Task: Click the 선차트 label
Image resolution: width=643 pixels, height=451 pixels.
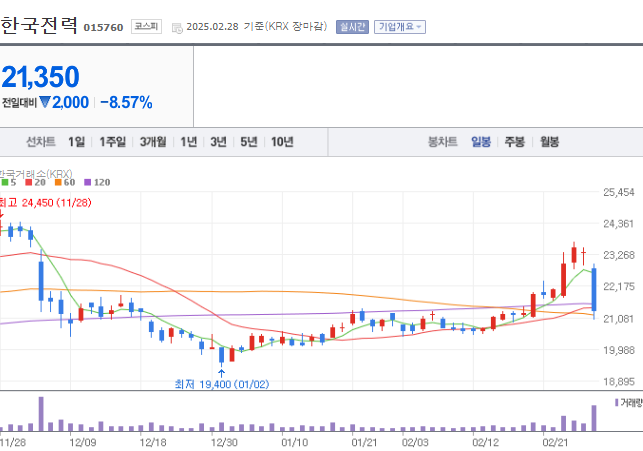Action: pyautogui.click(x=41, y=142)
